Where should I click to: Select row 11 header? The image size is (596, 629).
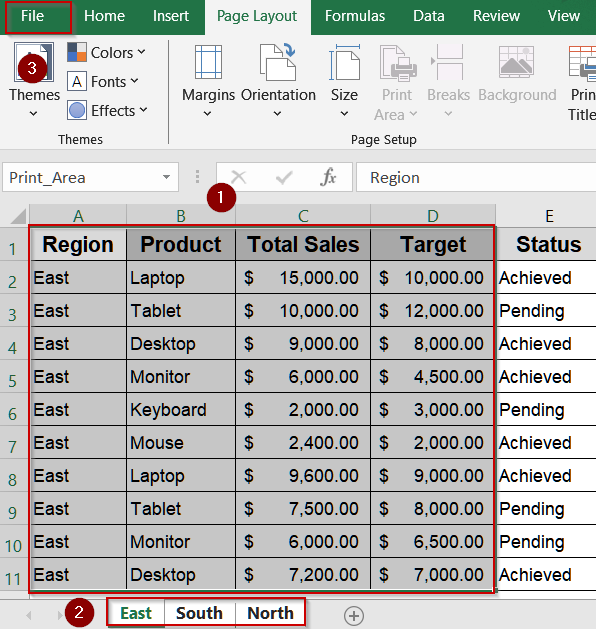(13, 574)
